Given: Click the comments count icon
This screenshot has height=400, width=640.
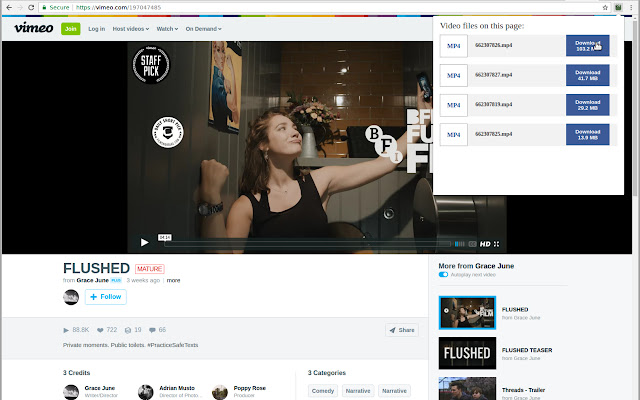Looking at the screenshot, I should (128, 329).
